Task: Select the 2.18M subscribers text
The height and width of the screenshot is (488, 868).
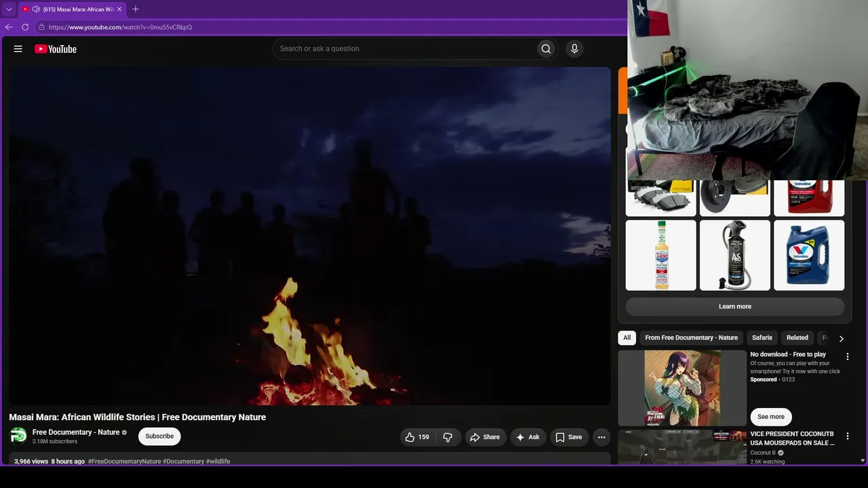Action: (55, 442)
